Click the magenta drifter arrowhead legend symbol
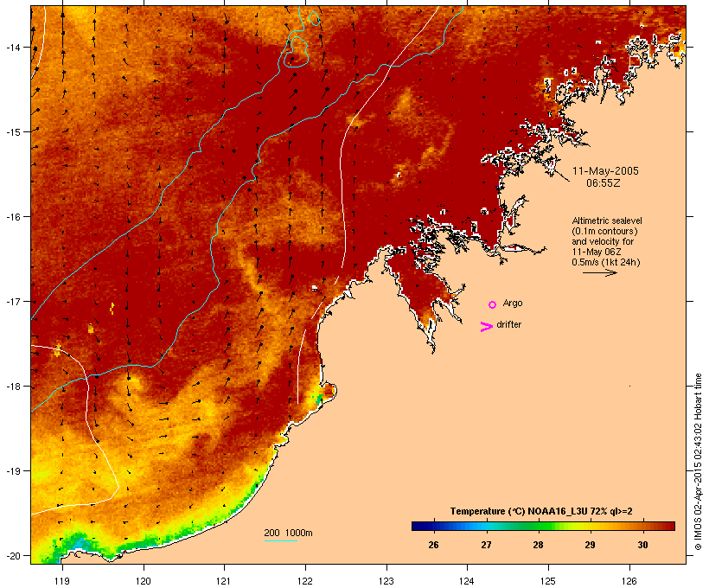Screen dimensions: 709x588 (x=486, y=327)
